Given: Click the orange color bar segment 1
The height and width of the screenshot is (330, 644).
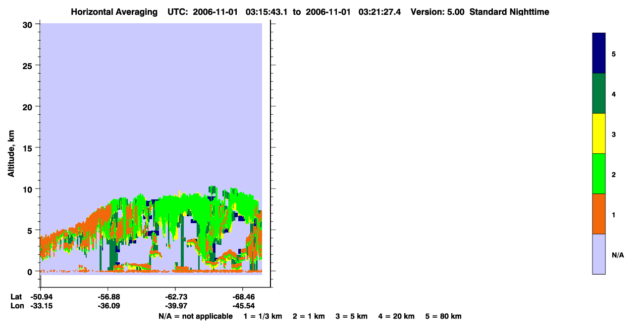Looking at the screenshot, I should point(599,214).
